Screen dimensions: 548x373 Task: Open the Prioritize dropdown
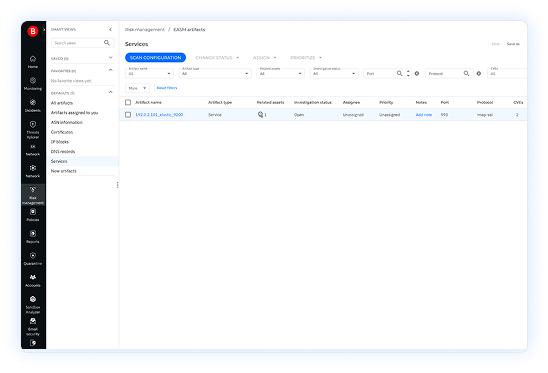click(x=306, y=58)
